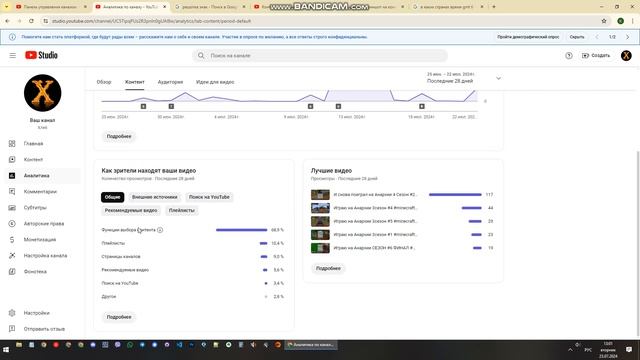Open the video СЕЗОН #6 ФИНАЛ
This screenshot has width=640, height=360.
point(374,248)
